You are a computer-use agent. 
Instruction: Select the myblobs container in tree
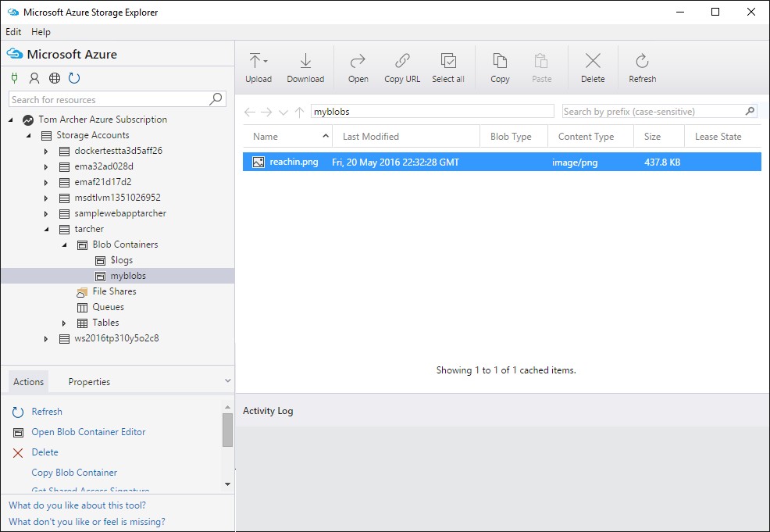117,276
